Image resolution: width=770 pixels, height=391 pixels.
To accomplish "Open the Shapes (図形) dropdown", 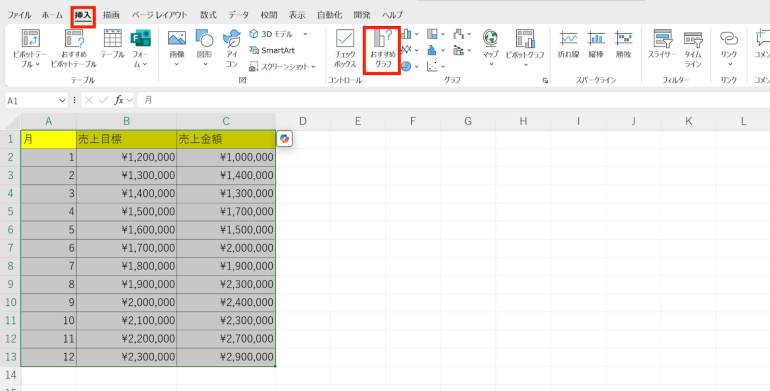I will click(205, 64).
